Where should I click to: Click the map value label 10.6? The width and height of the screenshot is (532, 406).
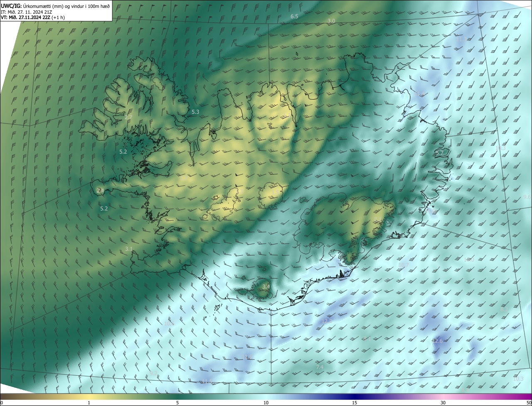click(169, 324)
